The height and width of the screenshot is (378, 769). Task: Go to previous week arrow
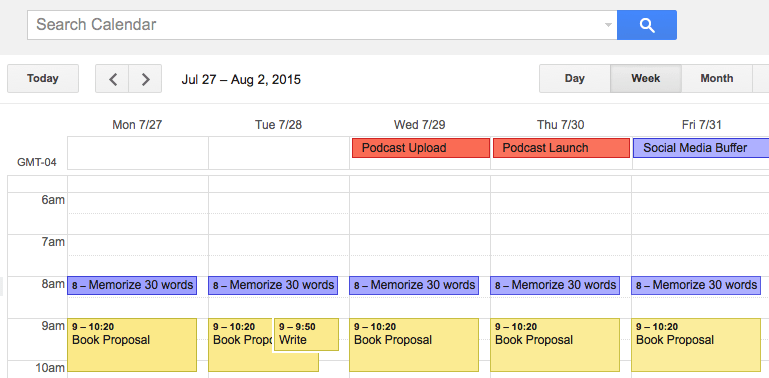click(x=112, y=78)
